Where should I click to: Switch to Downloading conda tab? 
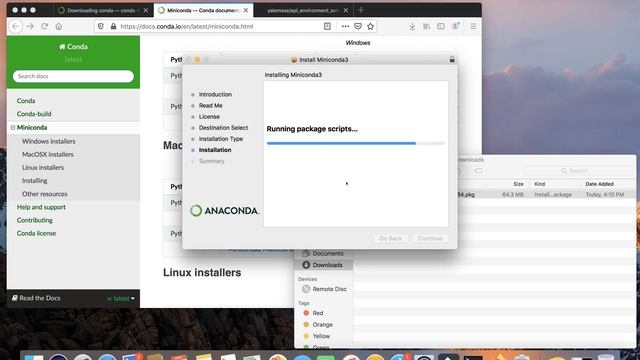pos(103,10)
